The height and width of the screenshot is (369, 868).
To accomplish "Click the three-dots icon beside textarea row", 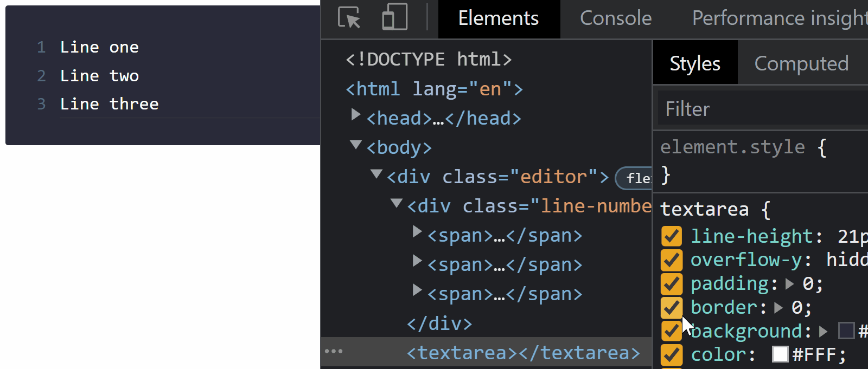I will click(334, 351).
